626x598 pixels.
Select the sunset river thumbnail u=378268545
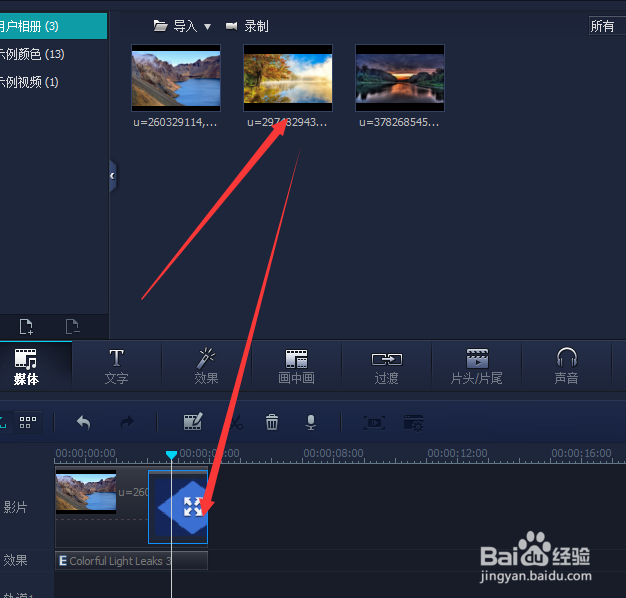tap(400, 78)
